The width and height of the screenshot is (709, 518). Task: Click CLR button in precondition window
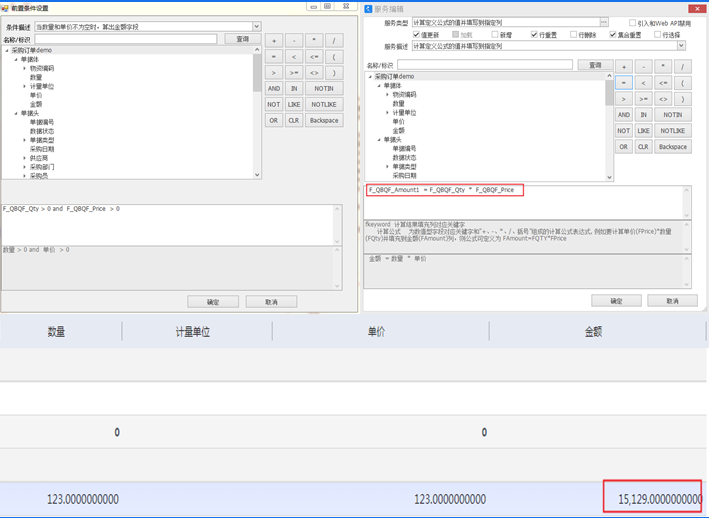point(294,121)
